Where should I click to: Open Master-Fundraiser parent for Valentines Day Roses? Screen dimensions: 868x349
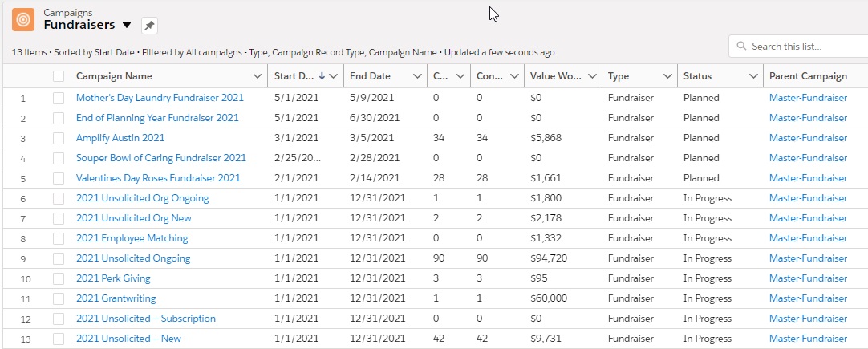(808, 178)
